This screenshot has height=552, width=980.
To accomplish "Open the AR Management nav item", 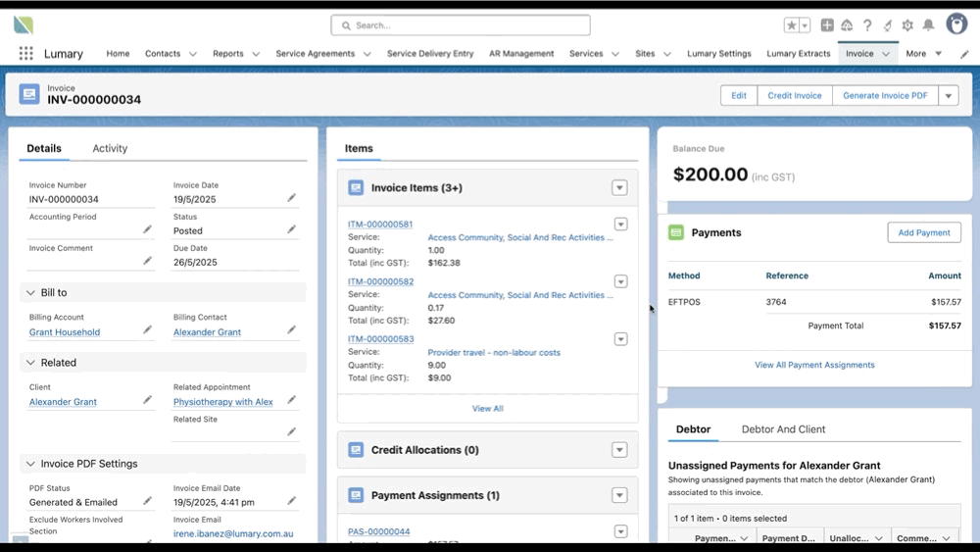I will click(521, 54).
